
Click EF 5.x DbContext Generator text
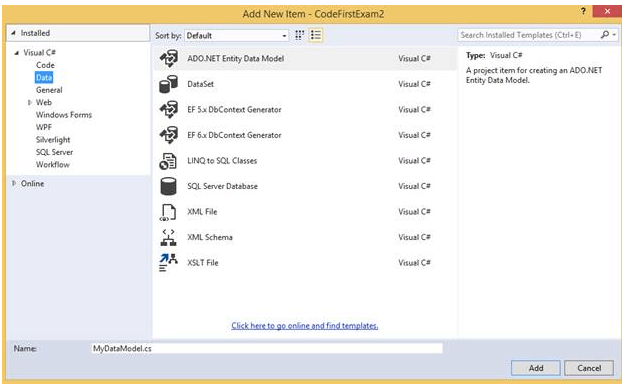[234, 109]
